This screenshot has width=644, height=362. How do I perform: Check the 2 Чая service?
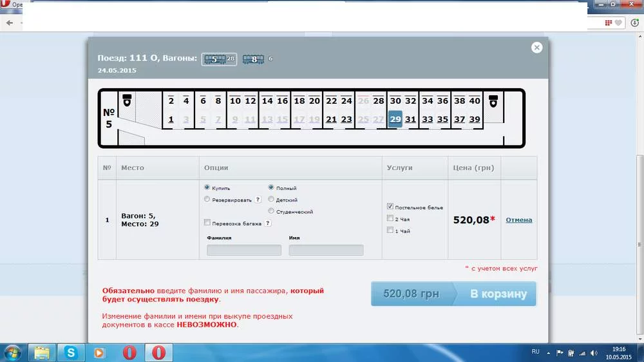coord(390,218)
